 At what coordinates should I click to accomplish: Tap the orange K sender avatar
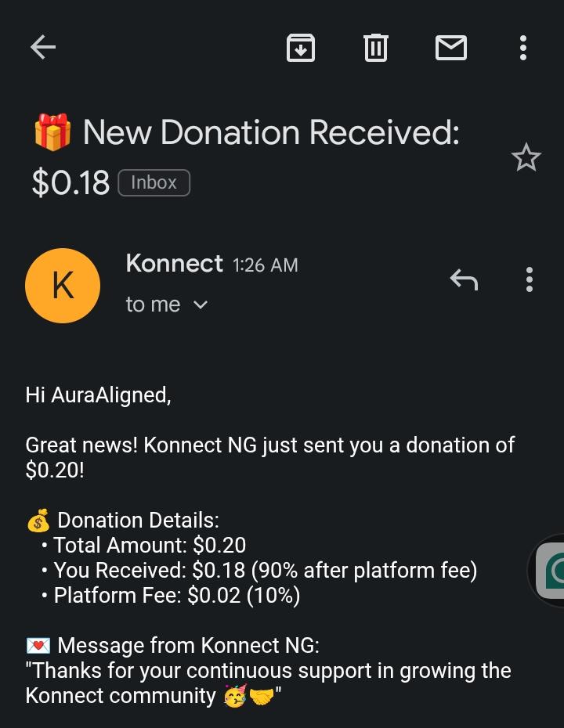[63, 286]
